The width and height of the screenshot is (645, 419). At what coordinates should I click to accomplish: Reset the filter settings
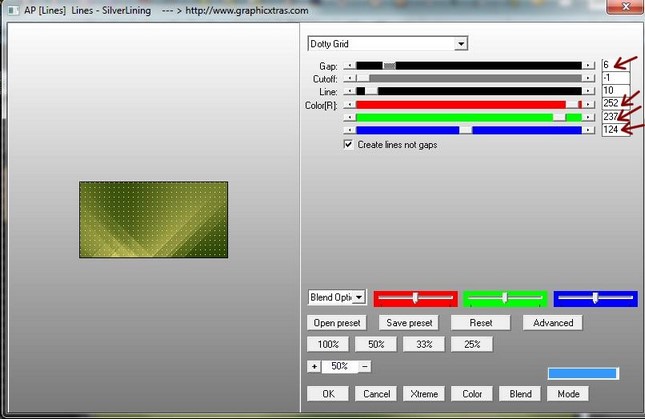[x=480, y=323]
